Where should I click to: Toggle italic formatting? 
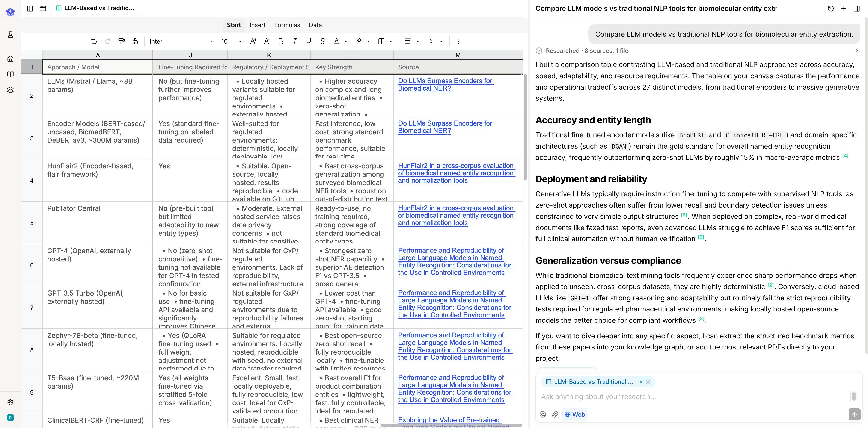pyautogui.click(x=295, y=41)
